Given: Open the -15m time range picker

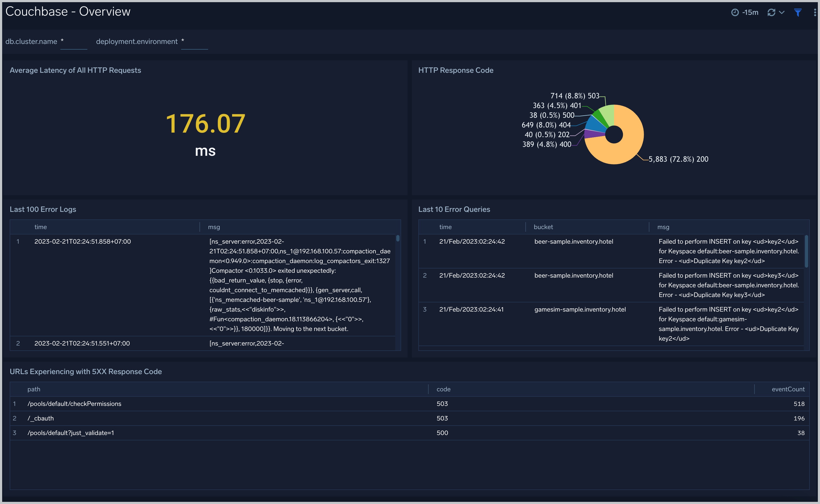Looking at the screenshot, I should pyautogui.click(x=745, y=12).
